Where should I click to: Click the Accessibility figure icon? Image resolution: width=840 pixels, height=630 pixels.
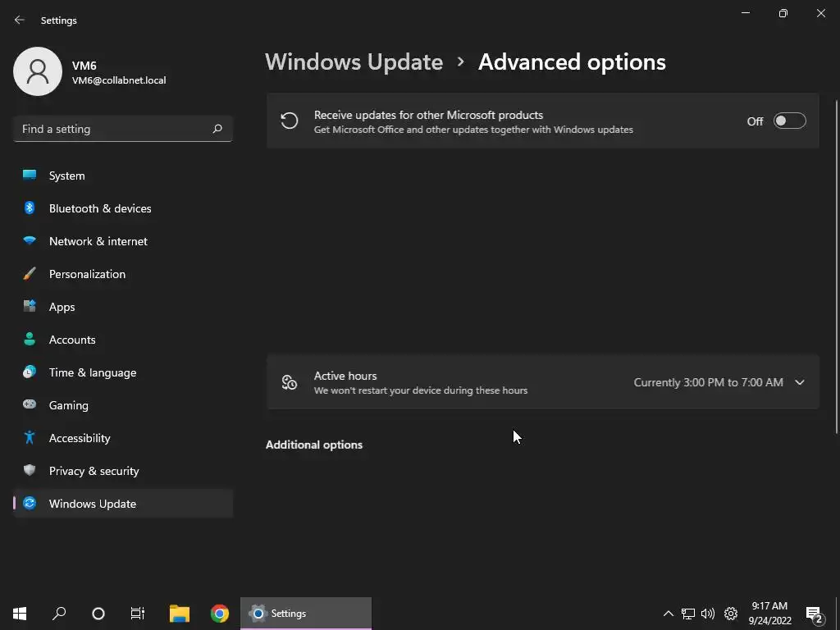pos(30,437)
